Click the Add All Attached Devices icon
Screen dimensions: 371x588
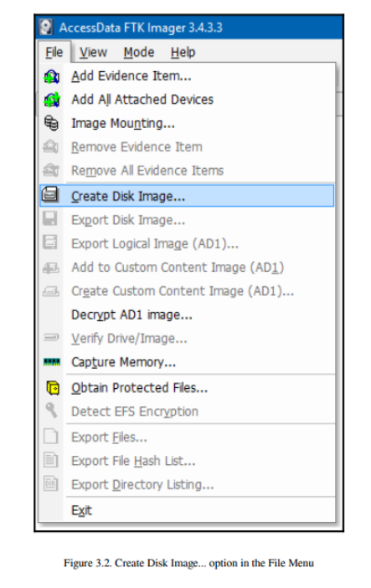click(x=51, y=100)
